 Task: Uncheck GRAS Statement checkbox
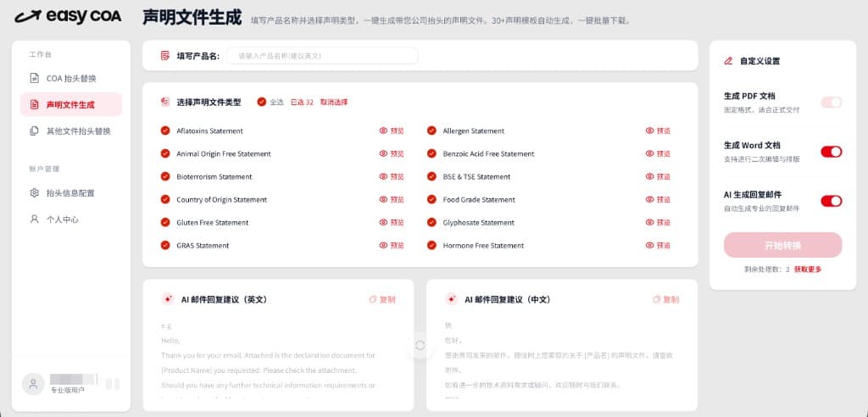[165, 245]
